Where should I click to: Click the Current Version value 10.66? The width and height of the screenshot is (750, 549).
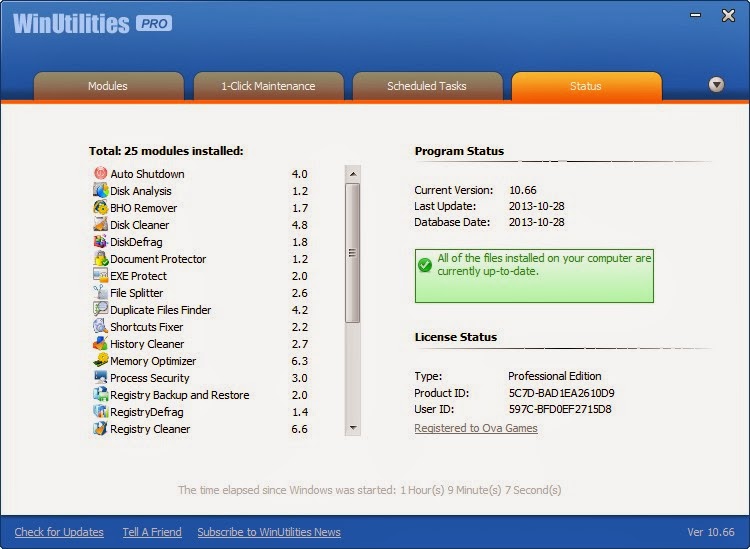523,190
